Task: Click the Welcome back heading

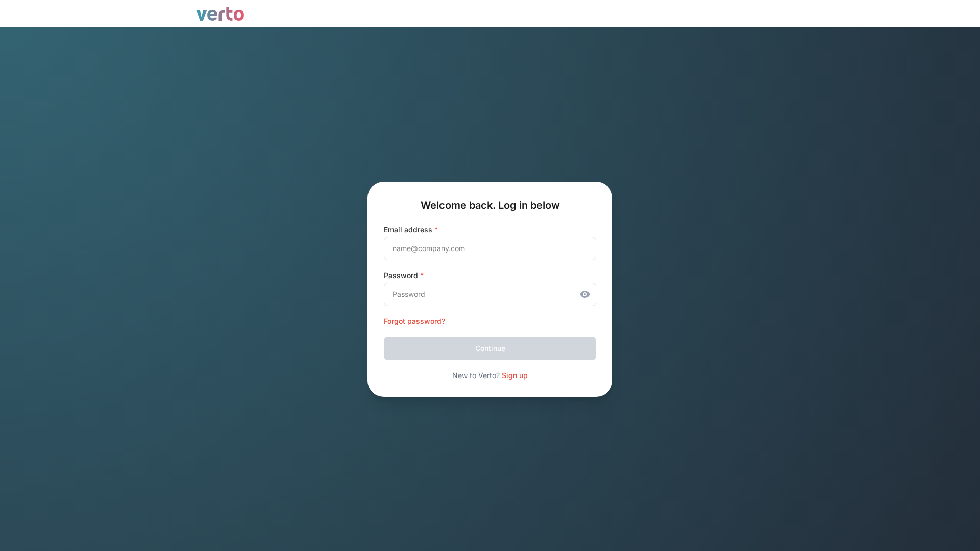Action: click(489, 205)
